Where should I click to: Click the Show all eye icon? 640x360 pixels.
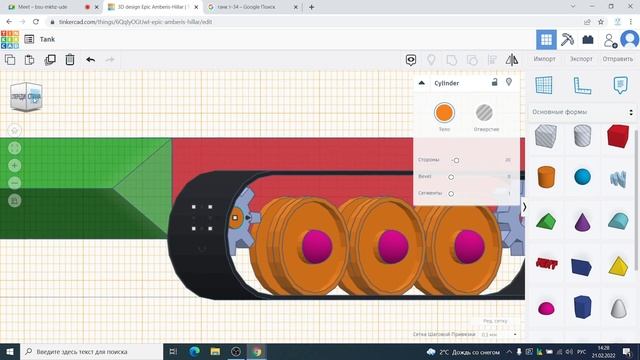click(411, 60)
